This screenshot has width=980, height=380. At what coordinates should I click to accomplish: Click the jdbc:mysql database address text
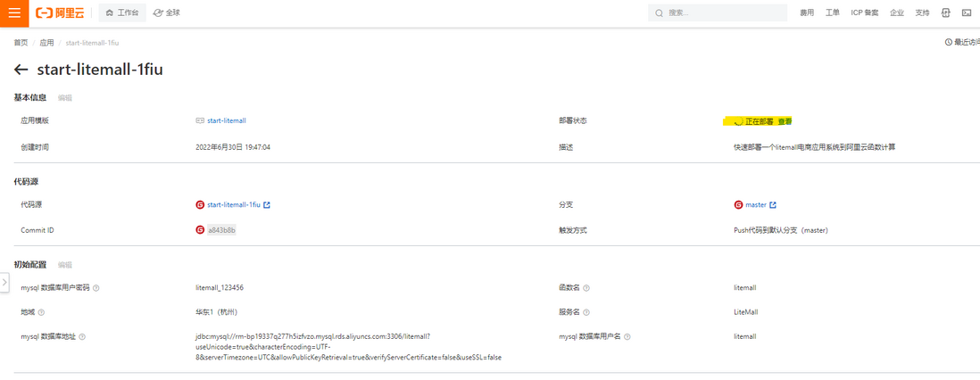tap(349, 347)
